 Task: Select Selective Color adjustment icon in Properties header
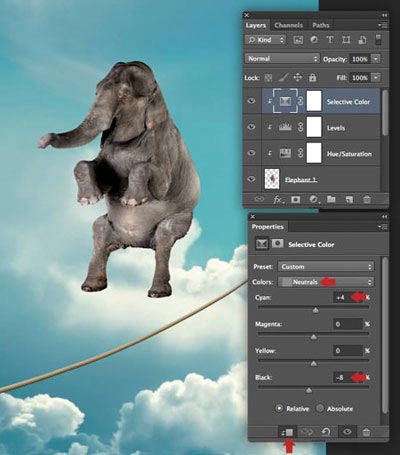pos(262,244)
